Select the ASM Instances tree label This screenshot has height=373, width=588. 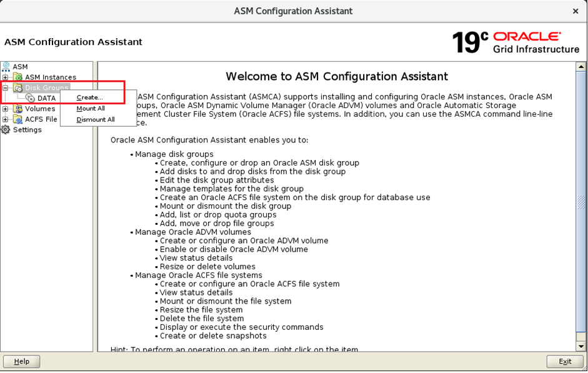(51, 77)
